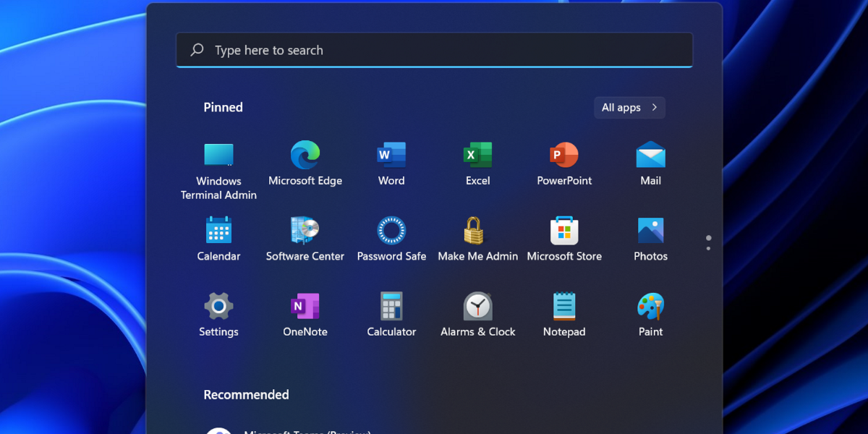This screenshot has width=868, height=434.
Task: Open the Calculator app
Action: (x=391, y=315)
